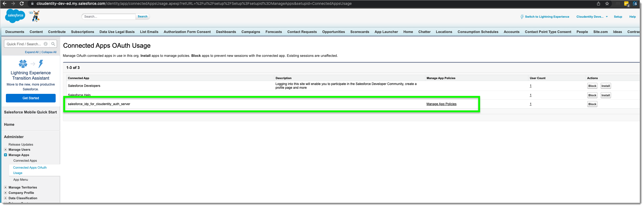644x207 pixels.
Task: Open Release Updates in the sidebar
Action: tap(21, 145)
